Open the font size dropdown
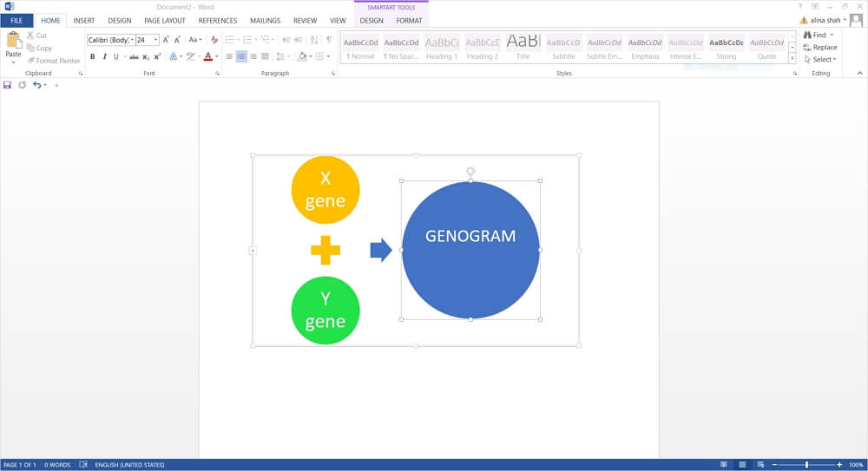868x471 pixels. pyautogui.click(x=155, y=40)
